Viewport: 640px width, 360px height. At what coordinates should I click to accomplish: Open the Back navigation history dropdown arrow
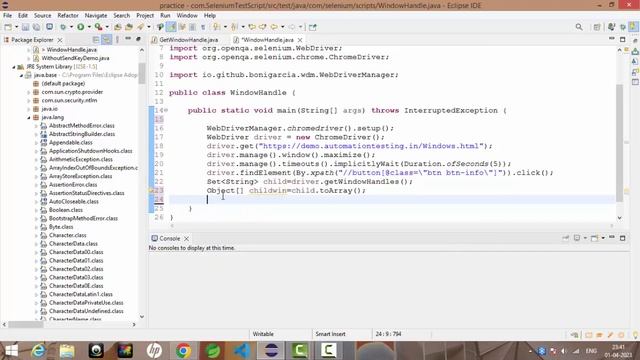282,27
